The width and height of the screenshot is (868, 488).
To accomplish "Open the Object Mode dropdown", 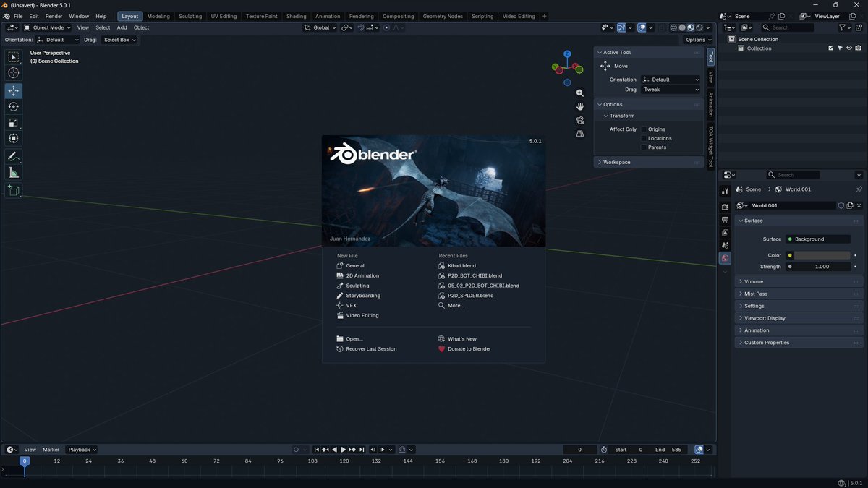I will coord(47,27).
